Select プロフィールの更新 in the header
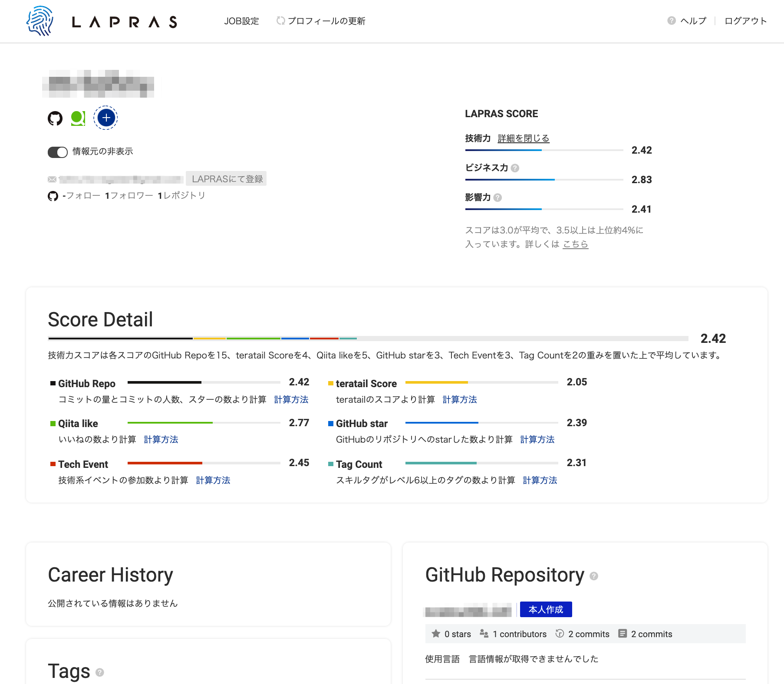Screen dimensions: 784x684 click(x=326, y=21)
